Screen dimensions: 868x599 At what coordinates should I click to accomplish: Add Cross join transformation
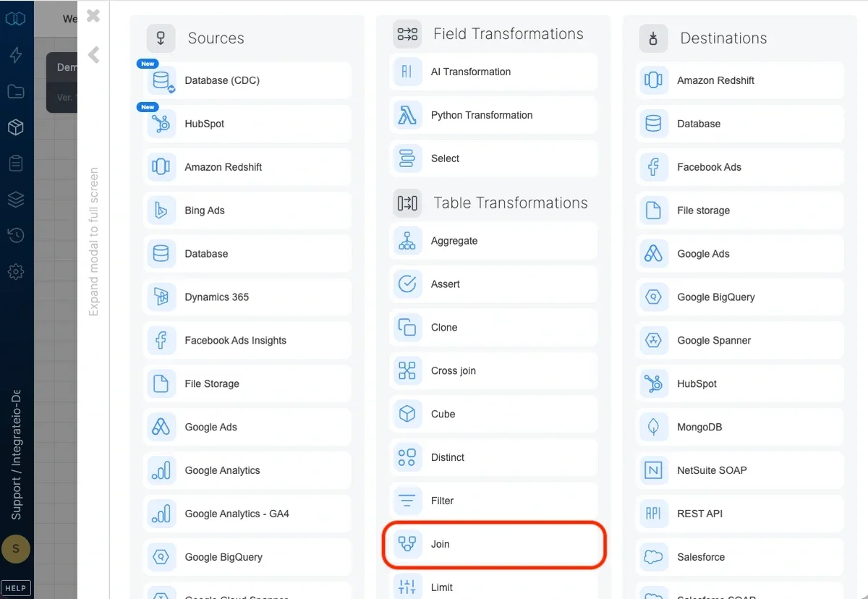[493, 371]
